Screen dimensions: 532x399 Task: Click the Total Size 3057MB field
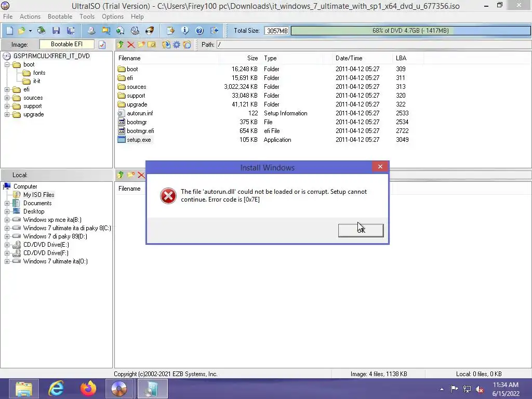[x=276, y=31]
